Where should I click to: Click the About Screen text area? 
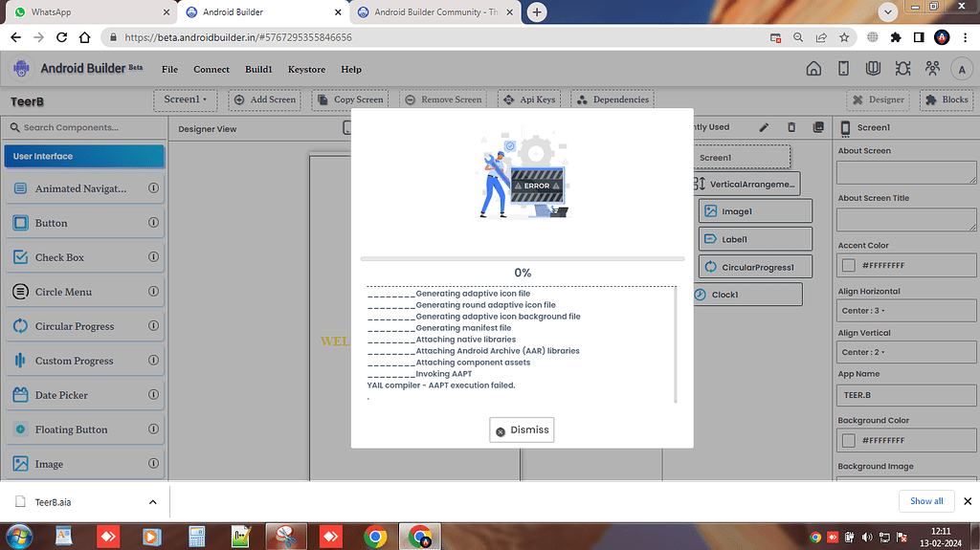(x=906, y=172)
